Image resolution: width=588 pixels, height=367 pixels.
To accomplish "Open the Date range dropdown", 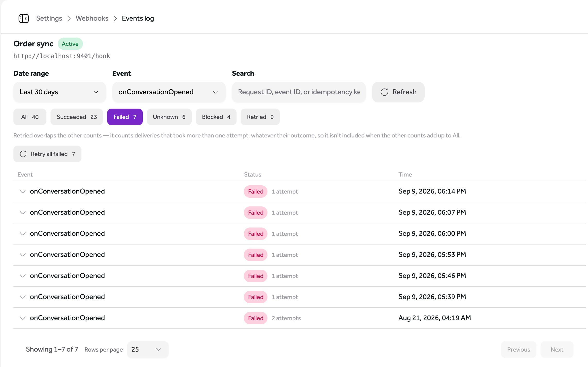I will (60, 92).
